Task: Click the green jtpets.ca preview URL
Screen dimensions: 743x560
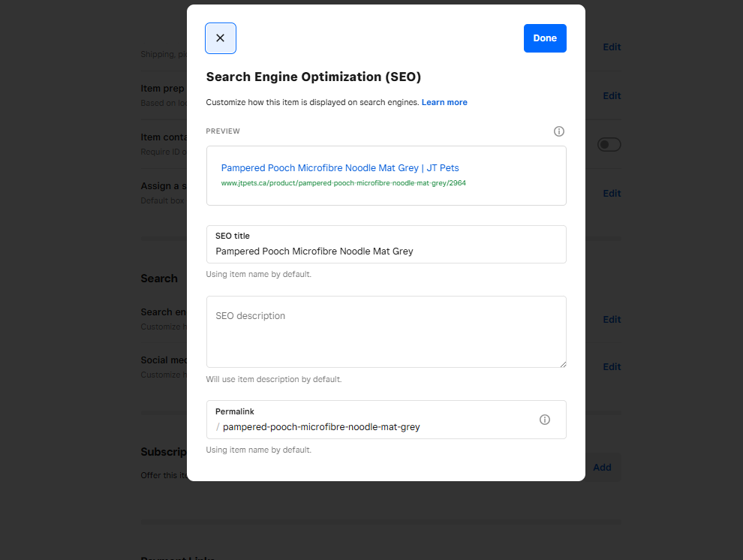Action: pos(343,183)
